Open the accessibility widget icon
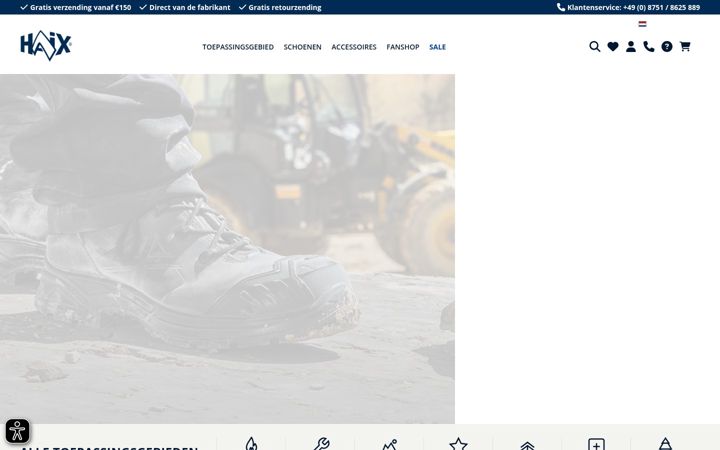 [17, 431]
